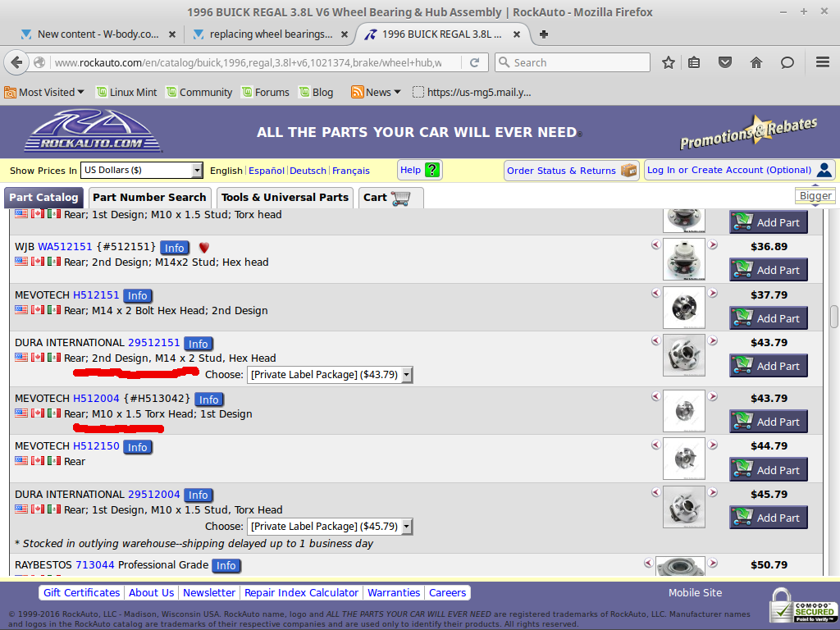Open the Part Number Search tab
This screenshot has width=840, height=630.
[x=149, y=198]
